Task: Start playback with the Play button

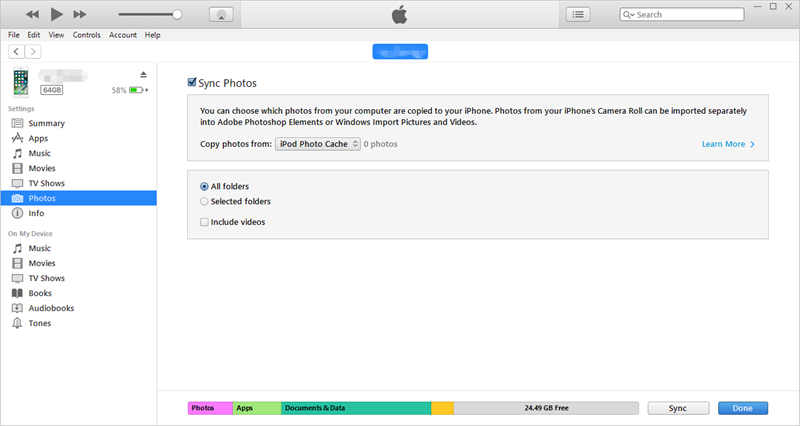Action: coord(57,14)
